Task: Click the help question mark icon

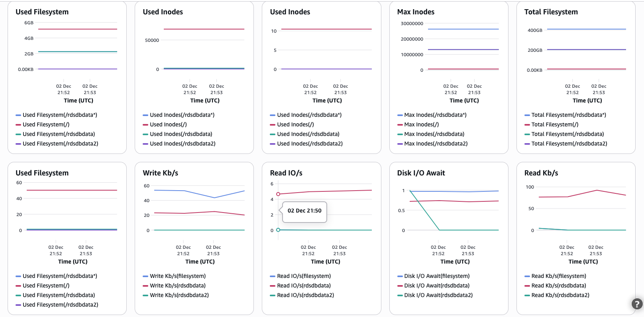Action: coord(637,304)
